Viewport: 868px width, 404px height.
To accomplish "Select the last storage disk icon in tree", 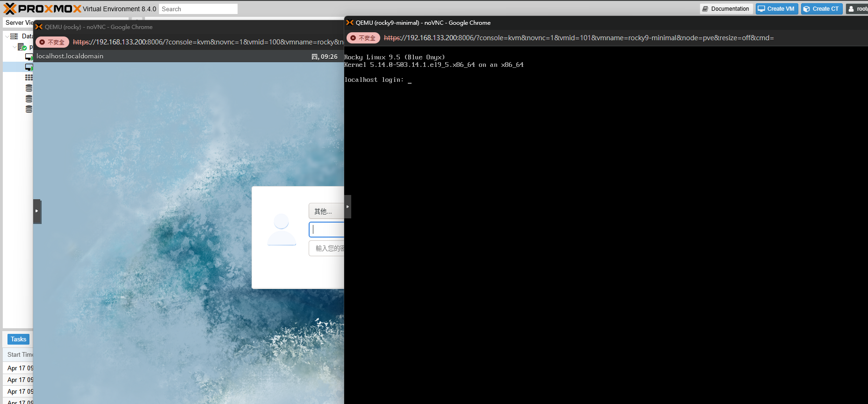I will click(29, 109).
